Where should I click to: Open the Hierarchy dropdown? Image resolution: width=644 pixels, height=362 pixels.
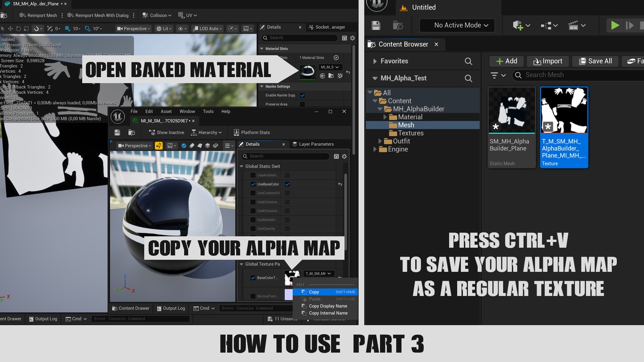(206, 133)
